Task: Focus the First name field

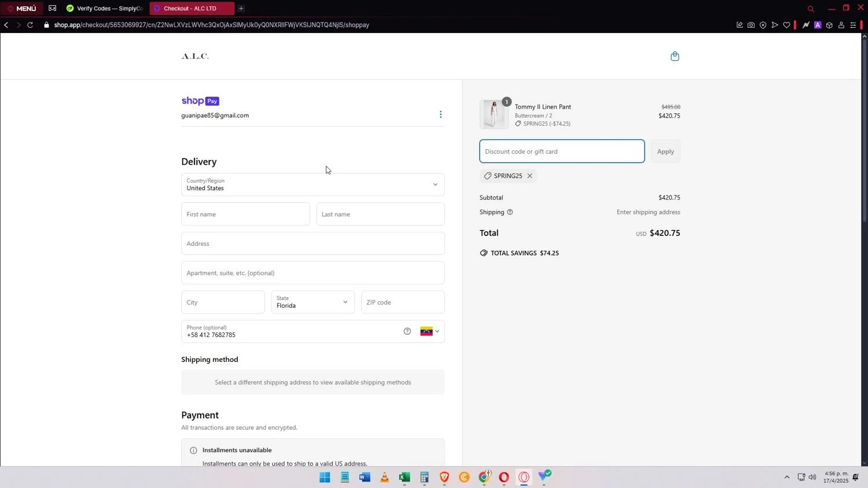Action: [x=245, y=214]
